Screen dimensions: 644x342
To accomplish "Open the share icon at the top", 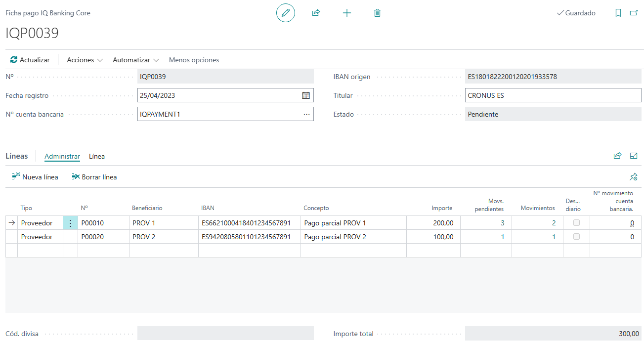I will click(x=316, y=13).
